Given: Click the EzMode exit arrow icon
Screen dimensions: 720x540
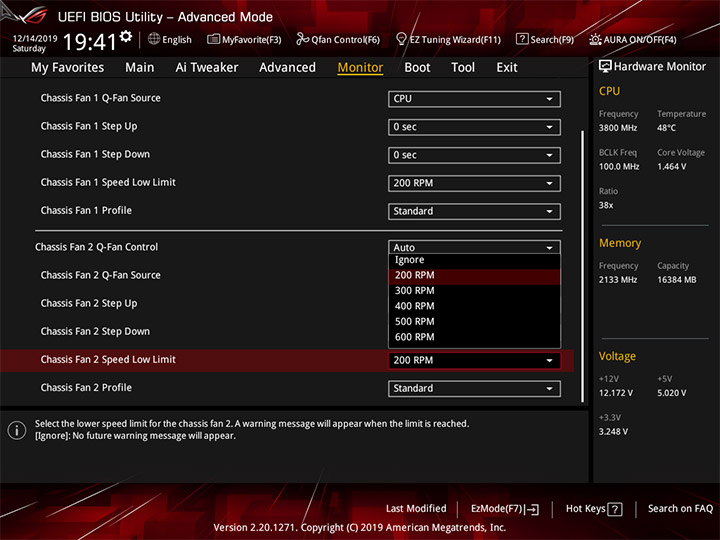Looking at the screenshot, I should [x=532, y=509].
